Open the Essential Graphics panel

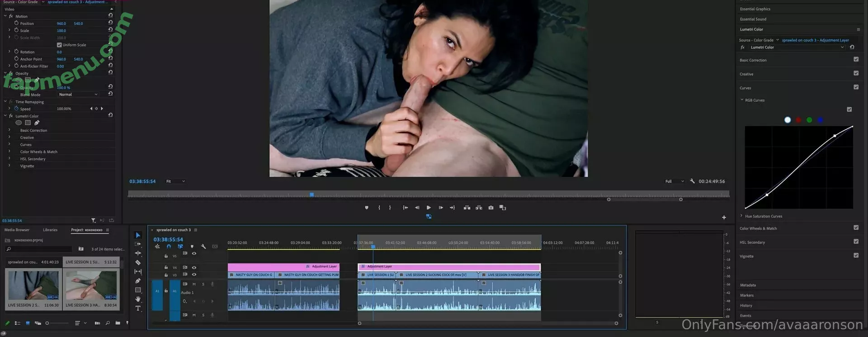click(755, 9)
